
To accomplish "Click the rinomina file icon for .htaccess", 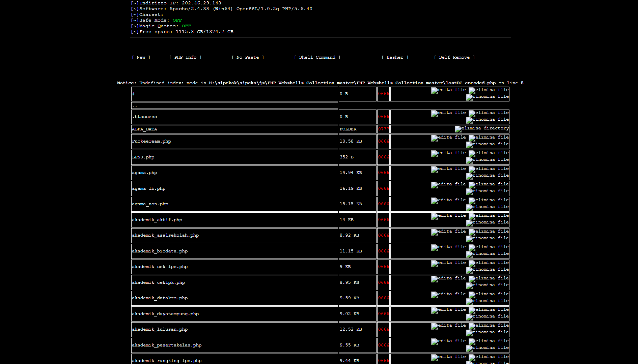I will (x=487, y=120).
